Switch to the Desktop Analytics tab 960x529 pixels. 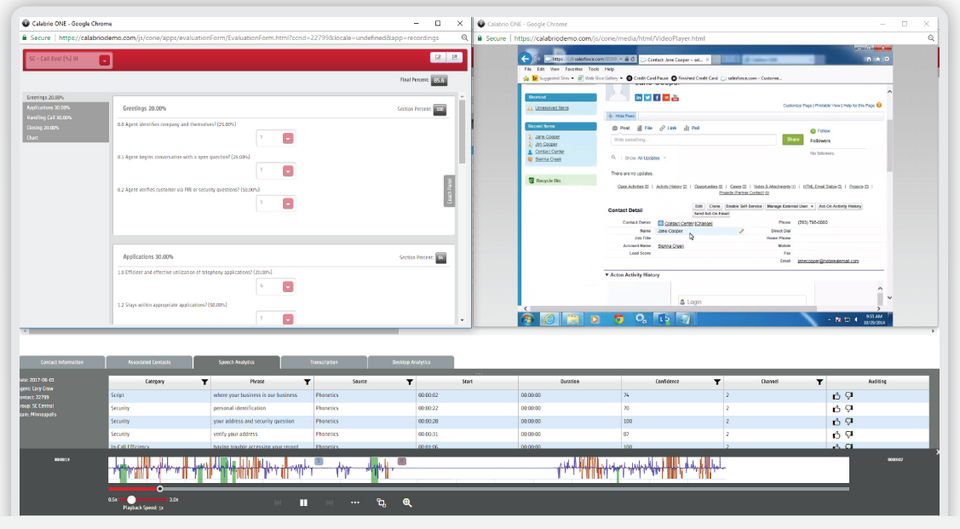411,362
